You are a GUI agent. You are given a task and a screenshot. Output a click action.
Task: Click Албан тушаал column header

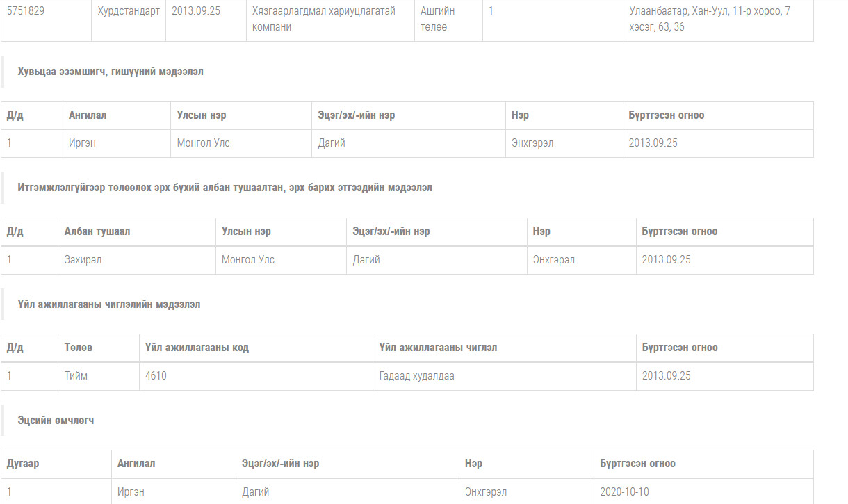tap(97, 231)
